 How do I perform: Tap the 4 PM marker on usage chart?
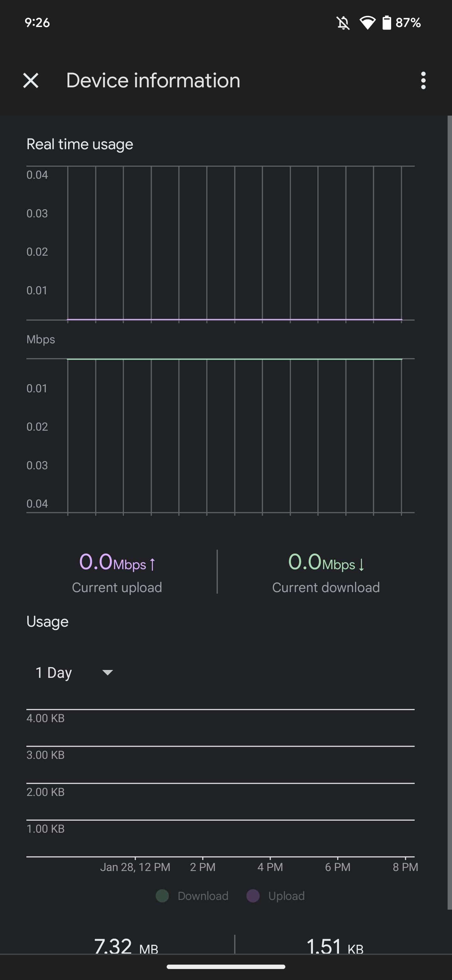click(270, 867)
